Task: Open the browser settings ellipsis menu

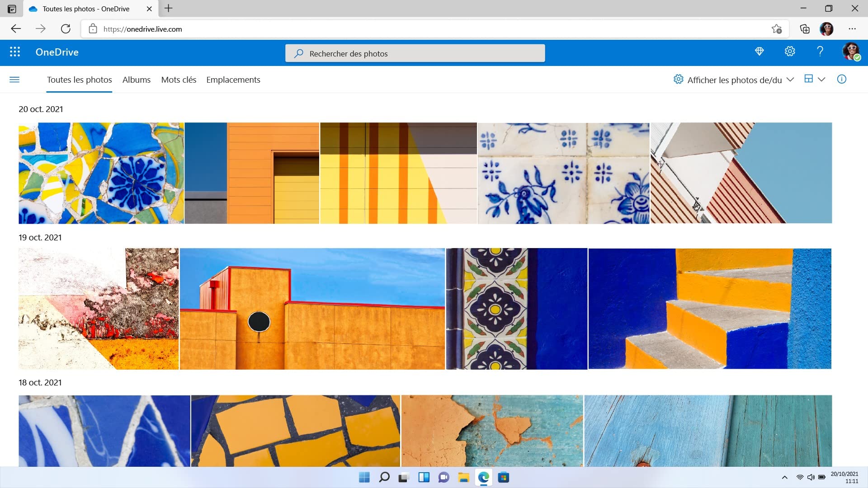Action: coord(852,29)
